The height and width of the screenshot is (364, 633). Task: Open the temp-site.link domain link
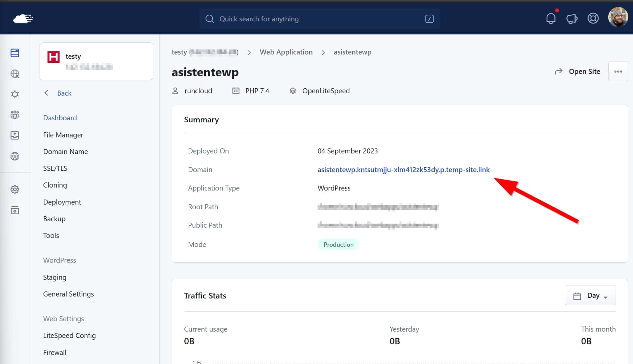pos(403,169)
